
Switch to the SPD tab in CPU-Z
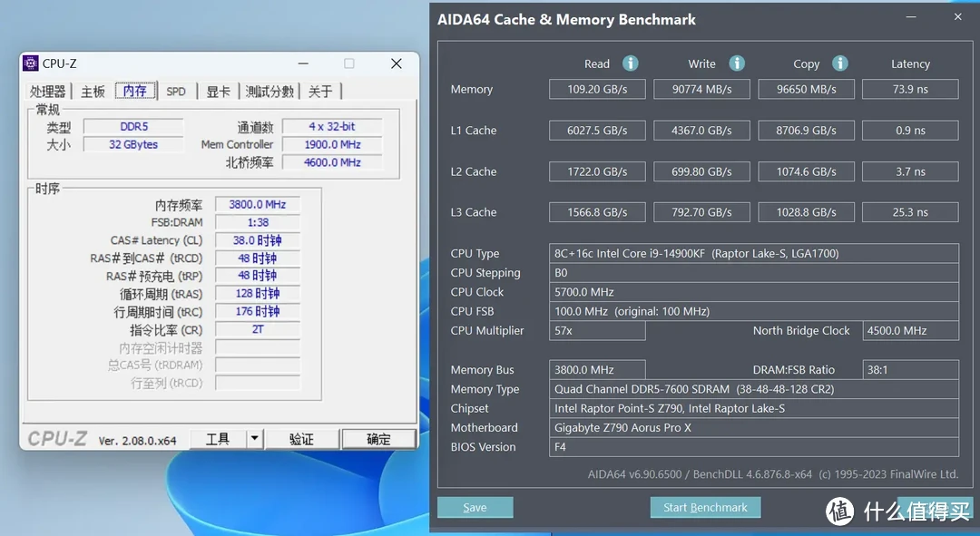coord(176,92)
